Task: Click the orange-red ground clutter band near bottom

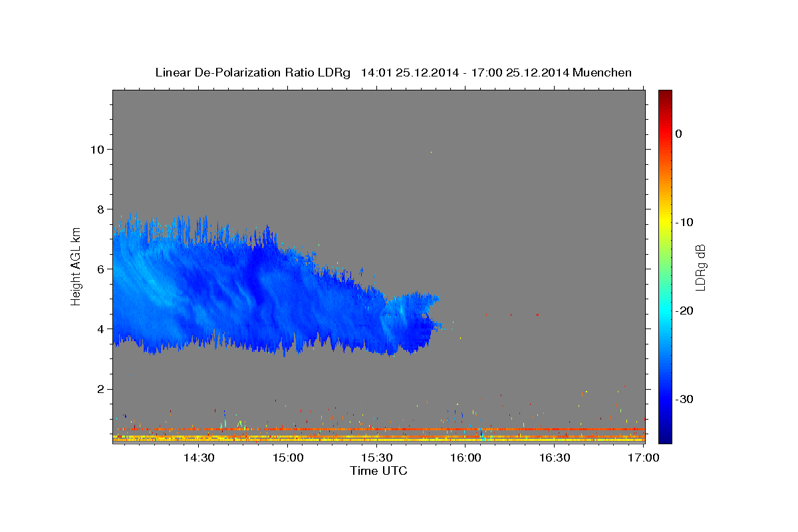Action: [x=379, y=430]
